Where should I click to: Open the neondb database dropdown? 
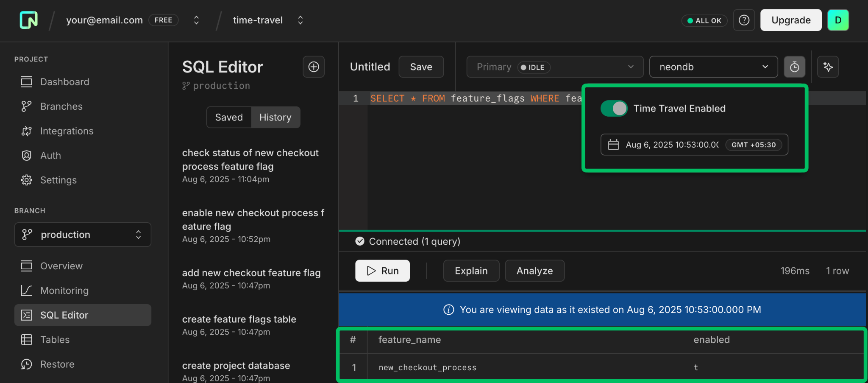[x=713, y=67]
